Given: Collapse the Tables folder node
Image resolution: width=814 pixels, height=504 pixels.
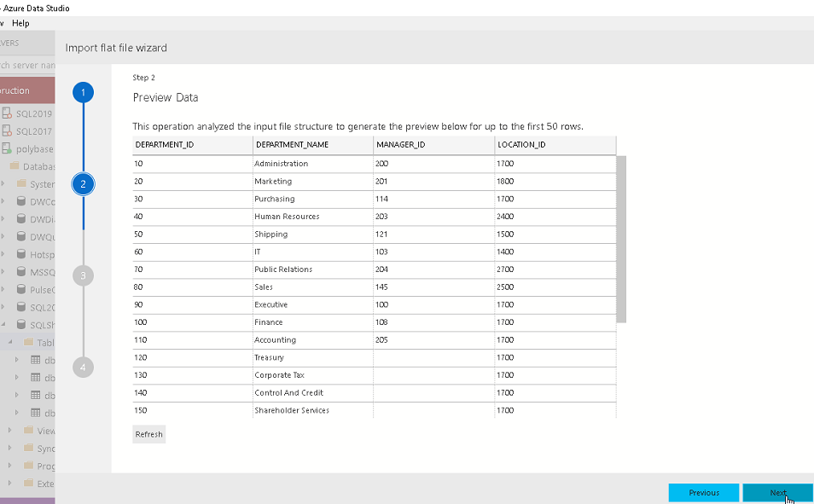Looking at the screenshot, I should (10, 343).
